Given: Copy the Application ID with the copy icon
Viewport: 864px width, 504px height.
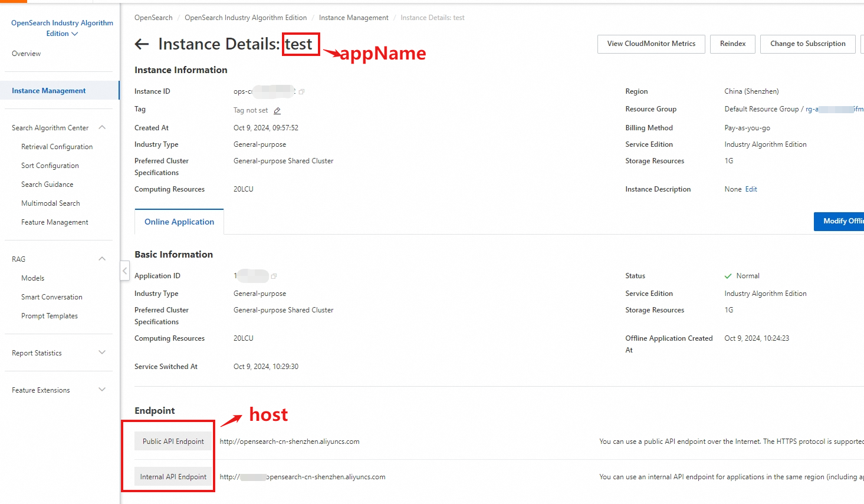Looking at the screenshot, I should coord(274,276).
